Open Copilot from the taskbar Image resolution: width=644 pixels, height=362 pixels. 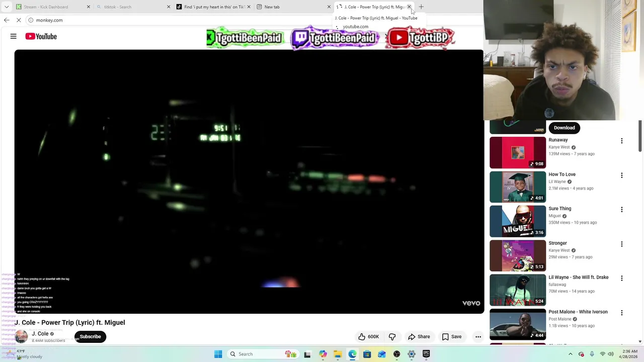323,354
